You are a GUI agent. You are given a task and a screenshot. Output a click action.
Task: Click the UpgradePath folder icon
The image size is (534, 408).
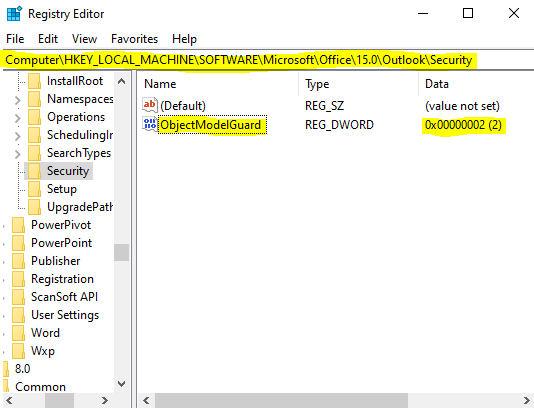[34, 207]
